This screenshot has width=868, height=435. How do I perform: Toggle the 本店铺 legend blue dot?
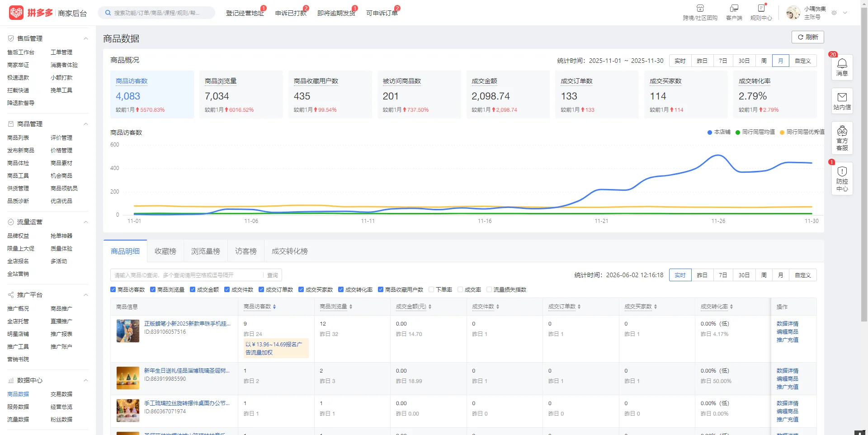(710, 132)
